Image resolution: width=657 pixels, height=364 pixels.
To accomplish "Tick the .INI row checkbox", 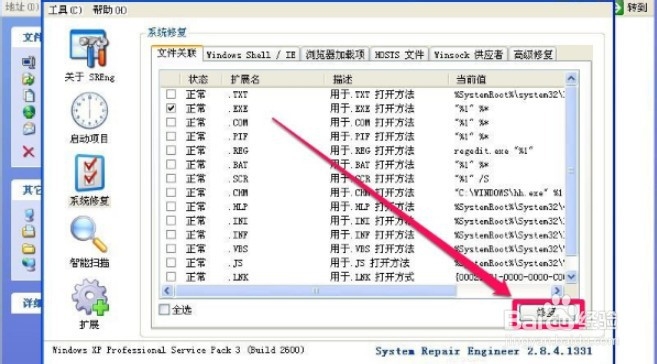I will coord(171,220).
